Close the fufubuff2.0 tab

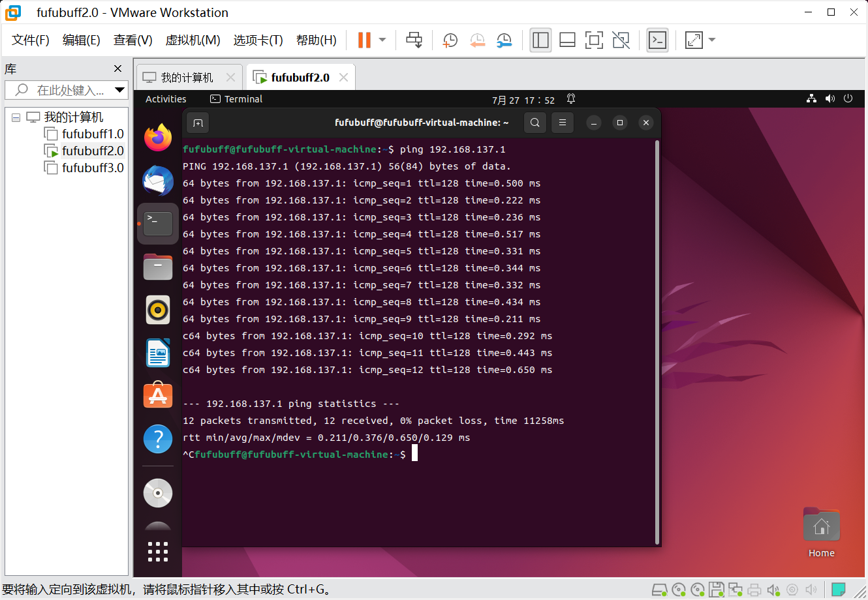[343, 78]
